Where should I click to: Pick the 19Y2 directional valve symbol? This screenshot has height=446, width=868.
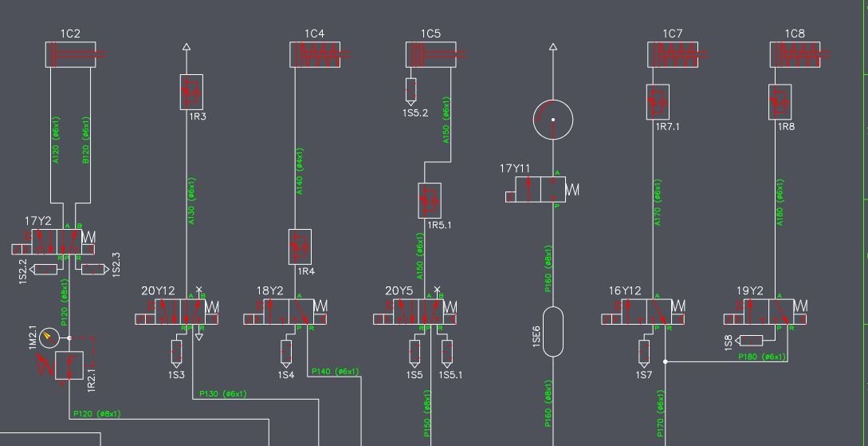point(766,312)
